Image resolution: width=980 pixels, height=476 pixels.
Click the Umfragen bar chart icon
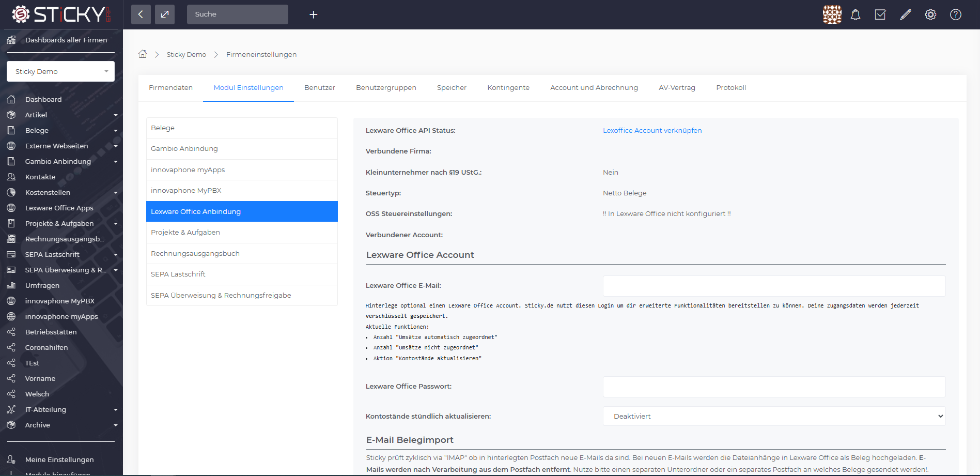[x=11, y=285]
